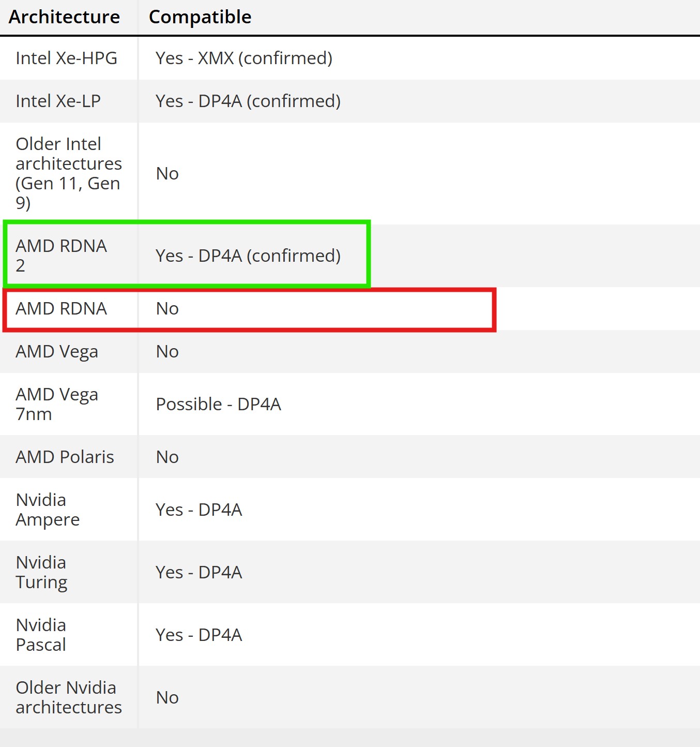Click "No" inside the red highlighted row
700x747 pixels.
pos(168,309)
